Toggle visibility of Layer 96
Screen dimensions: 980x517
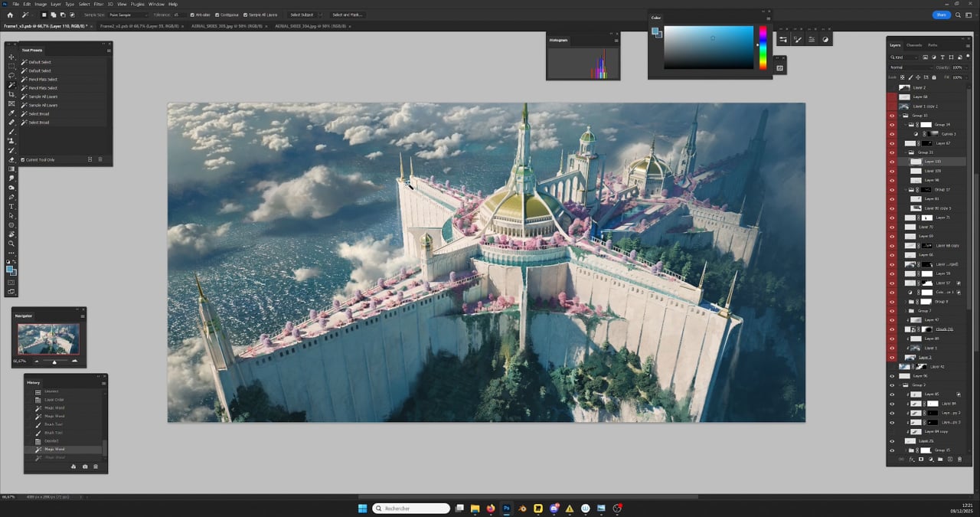892,376
